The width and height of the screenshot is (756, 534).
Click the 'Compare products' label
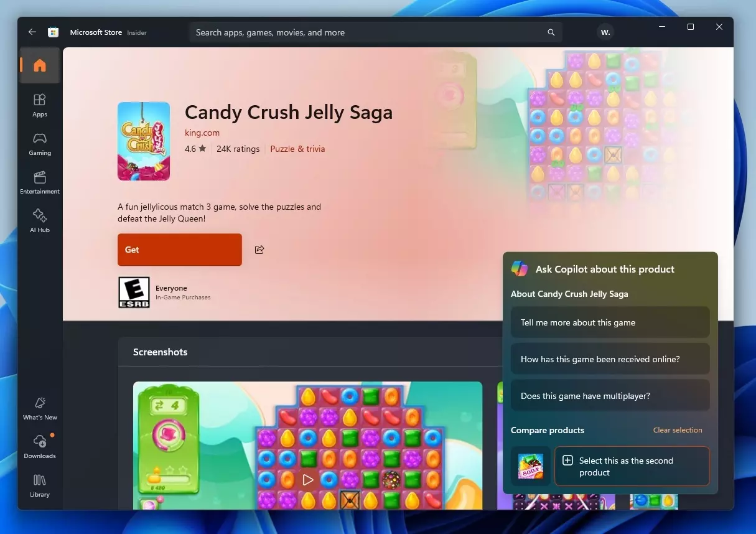tap(548, 430)
